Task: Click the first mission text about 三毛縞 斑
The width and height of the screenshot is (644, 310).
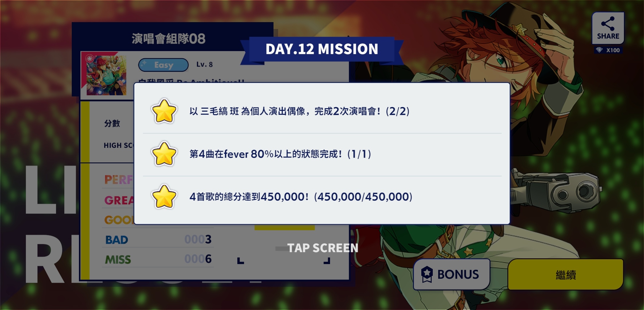Action: 299,111
